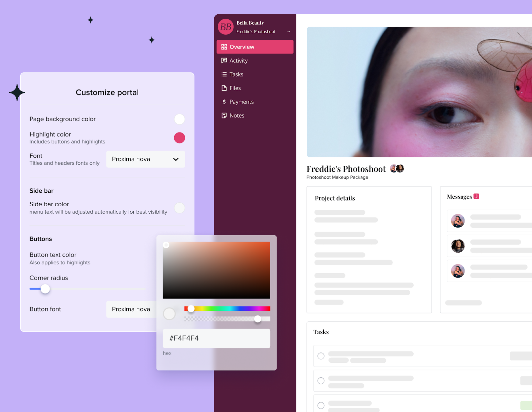
Task: Click the hex input field showing #F4F4F4
Action: [216, 338]
